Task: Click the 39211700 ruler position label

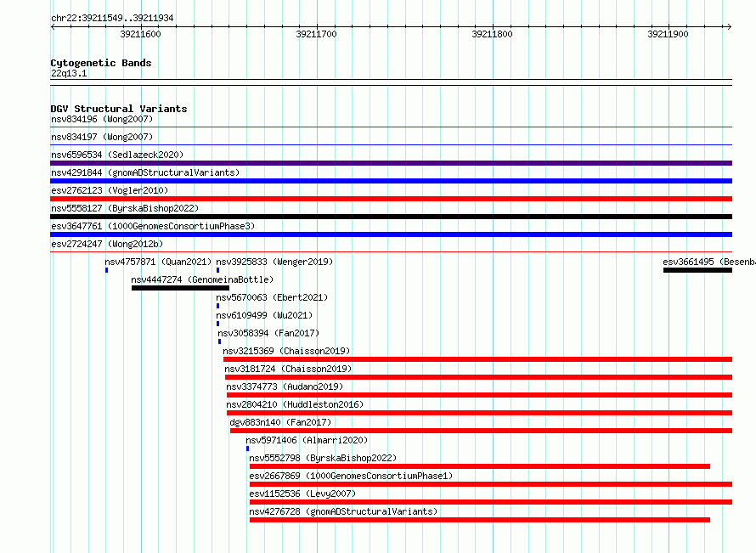Action: pos(316,34)
